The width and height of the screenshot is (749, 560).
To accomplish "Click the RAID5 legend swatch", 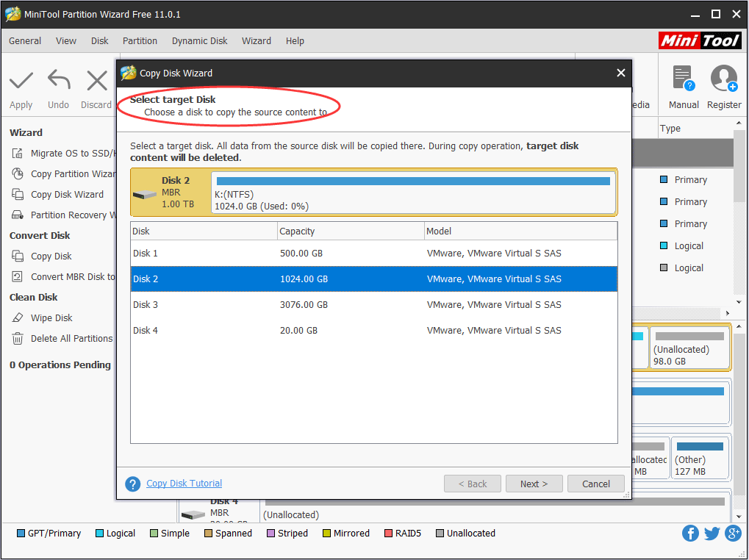I will 388,534.
